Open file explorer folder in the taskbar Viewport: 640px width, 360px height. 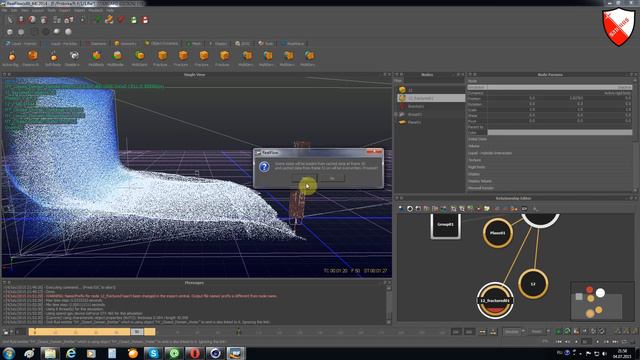[x=50, y=353]
